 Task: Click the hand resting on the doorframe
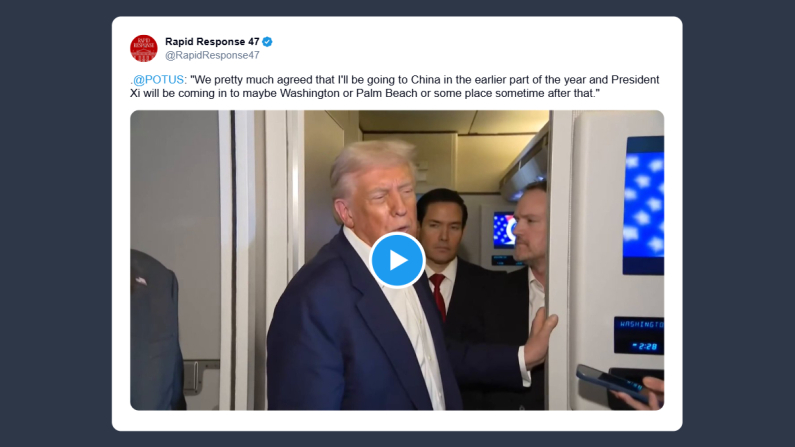tap(540, 338)
